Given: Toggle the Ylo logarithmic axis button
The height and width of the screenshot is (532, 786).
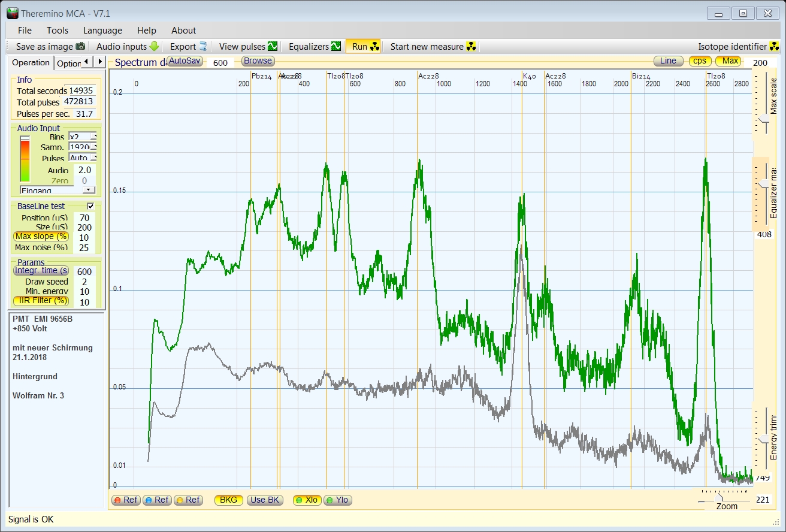Looking at the screenshot, I should pyautogui.click(x=337, y=500).
